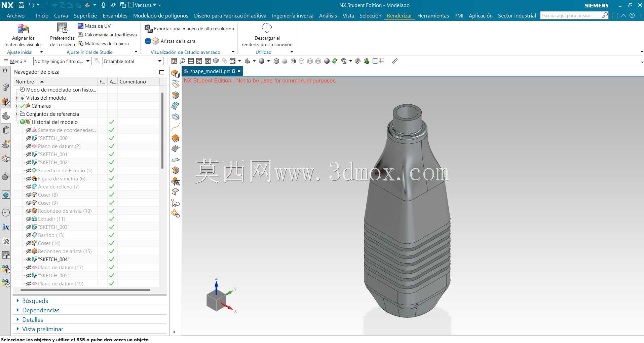Select the Herramientas tab
The height and width of the screenshot is (343, 644).
pos(433,15)
